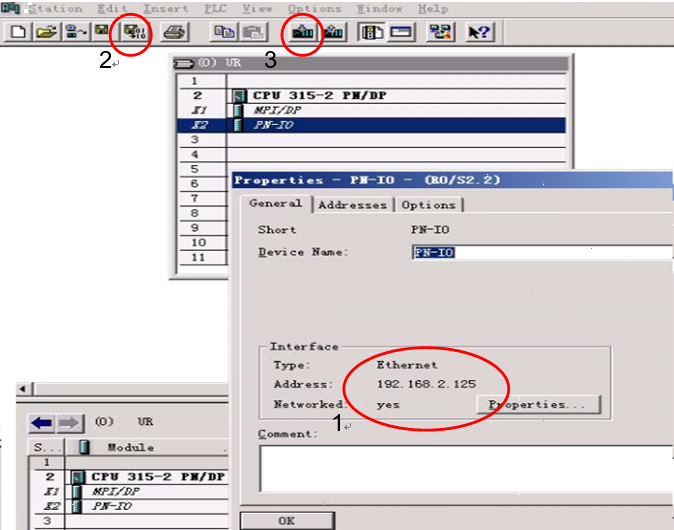
Task: Click the rack icon beside (0) UR title
Action: coord(184,63)
